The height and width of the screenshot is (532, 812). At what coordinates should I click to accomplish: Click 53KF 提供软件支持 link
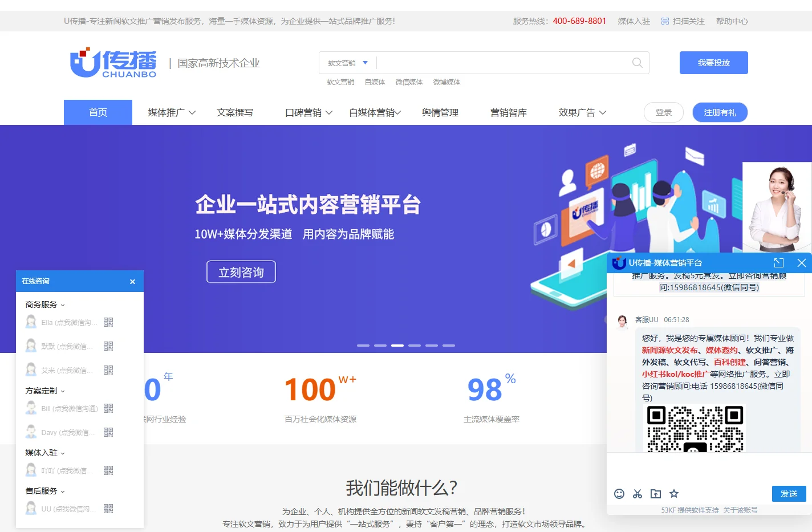(x=690, y=510)
